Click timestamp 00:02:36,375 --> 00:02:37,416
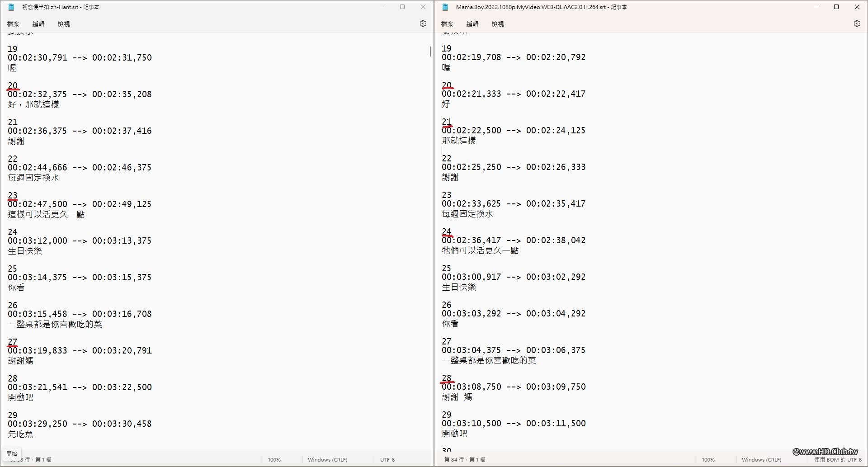The width and height of the screenshot is (868, 467). pyautogui.click(x=80, y=131)
